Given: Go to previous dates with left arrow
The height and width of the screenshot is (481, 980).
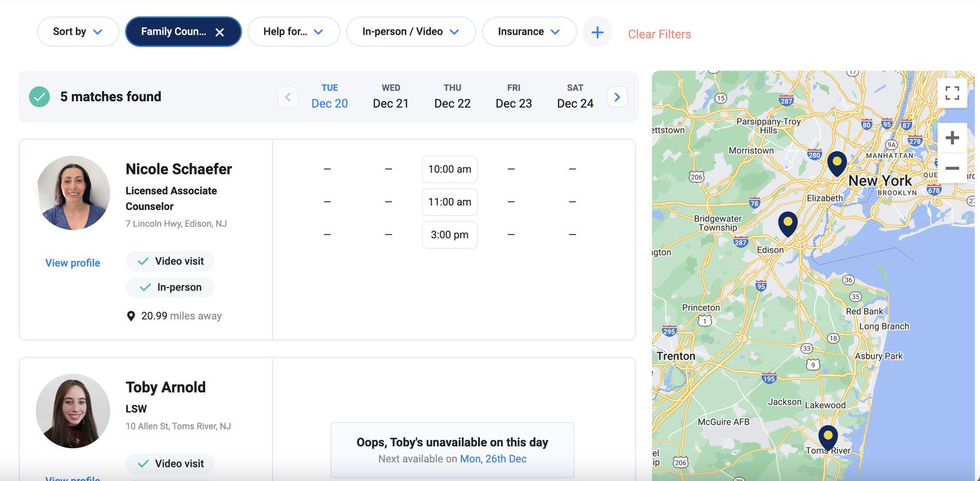Looking at the screenshot, I should [287, 97].
